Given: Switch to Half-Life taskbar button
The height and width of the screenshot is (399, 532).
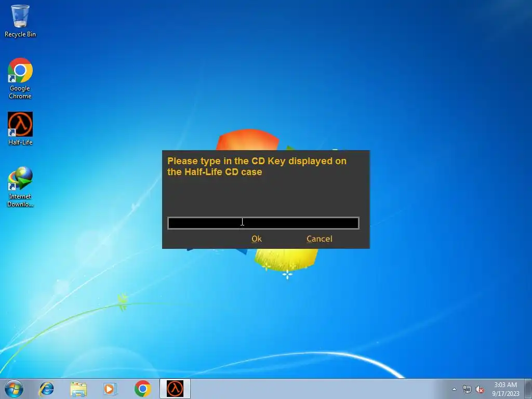Looking at the screenshot, I should [175, 389].
